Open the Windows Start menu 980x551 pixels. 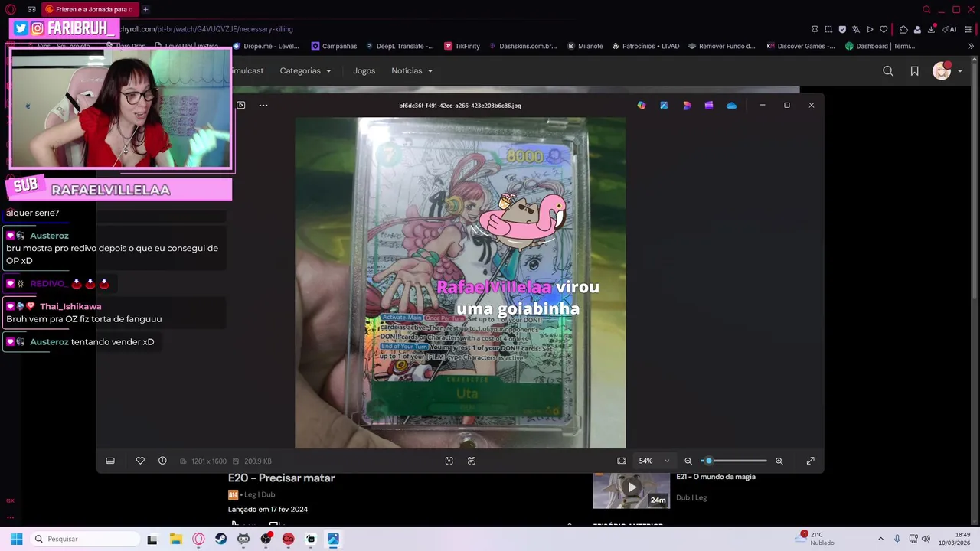coord(16,539)
